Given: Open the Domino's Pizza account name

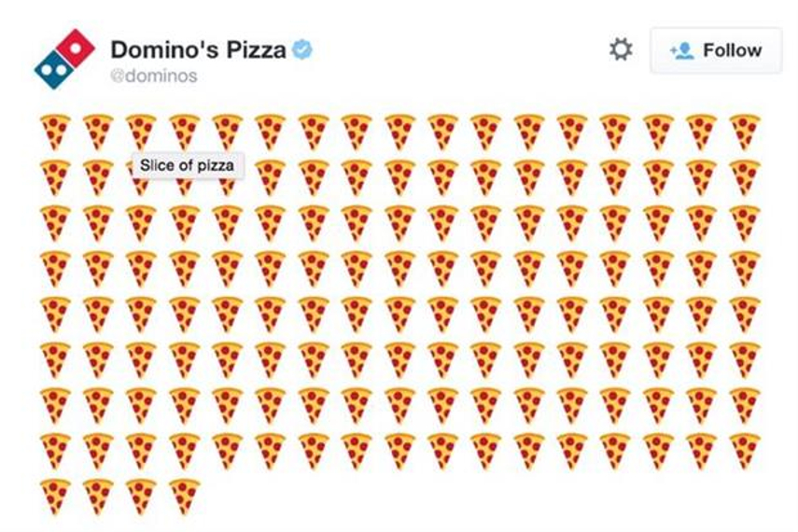Looking at the screenshot, I should pos(198,49).
